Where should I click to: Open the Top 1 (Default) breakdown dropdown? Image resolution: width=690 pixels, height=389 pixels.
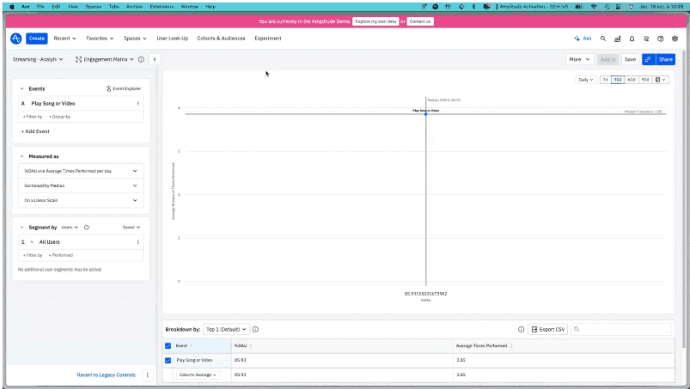tap(226, 329)
